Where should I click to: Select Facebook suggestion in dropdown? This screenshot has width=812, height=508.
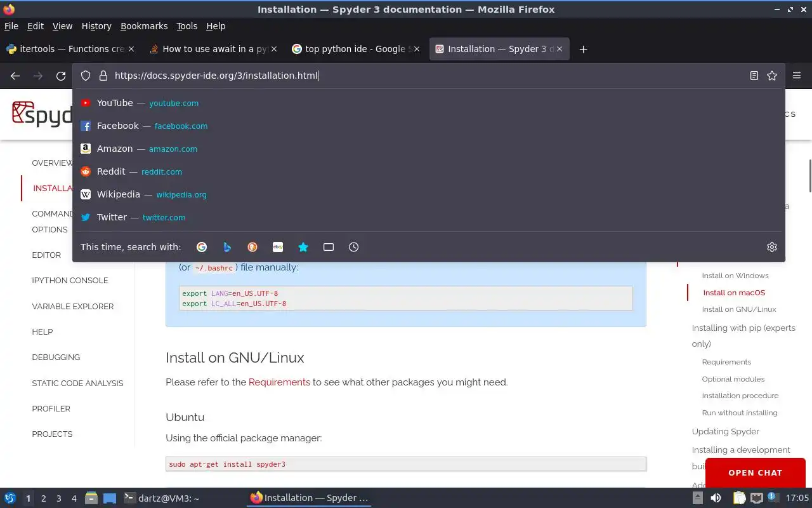click(429, 126)
